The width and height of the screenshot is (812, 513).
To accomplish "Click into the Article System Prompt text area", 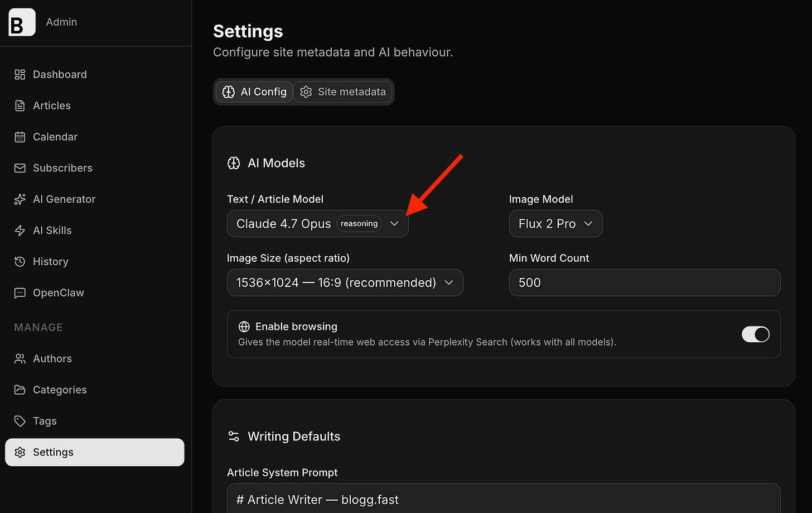I will 504,498.
